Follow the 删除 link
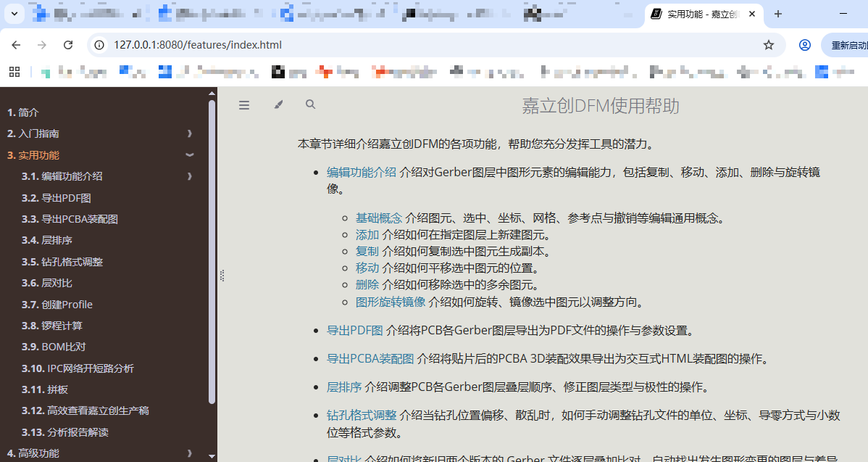This screenshot has height=462, width=868. click(367, 285)
